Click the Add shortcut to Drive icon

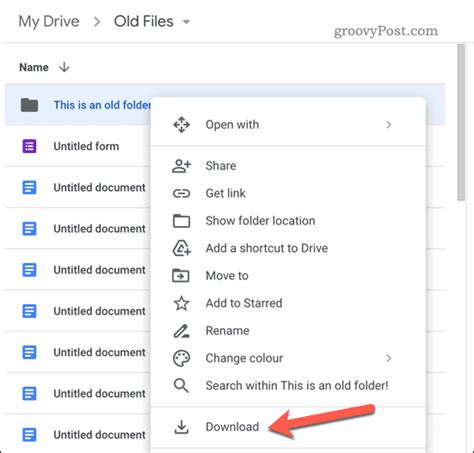(x=181, y=248)
